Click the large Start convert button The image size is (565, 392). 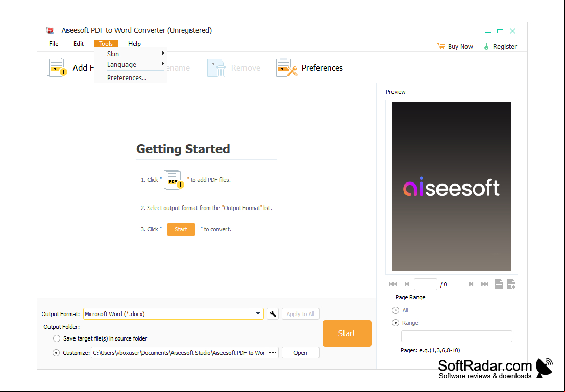(347, 333)
